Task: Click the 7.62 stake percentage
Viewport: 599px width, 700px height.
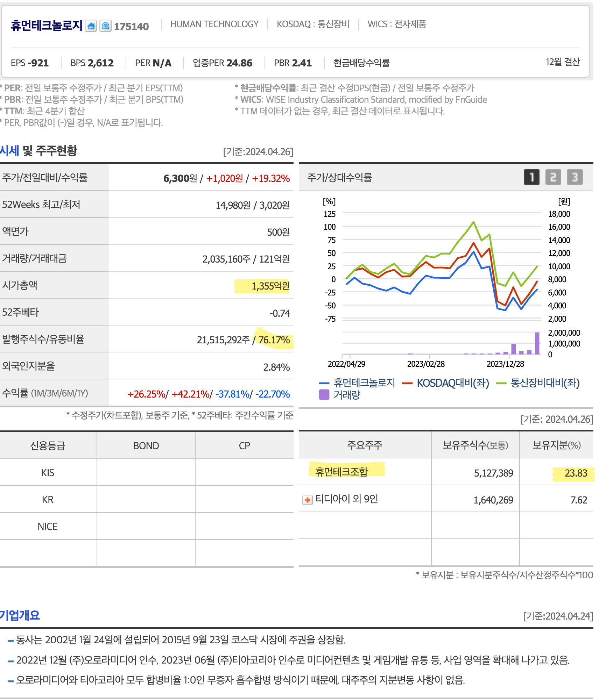Action: (579, 500)
